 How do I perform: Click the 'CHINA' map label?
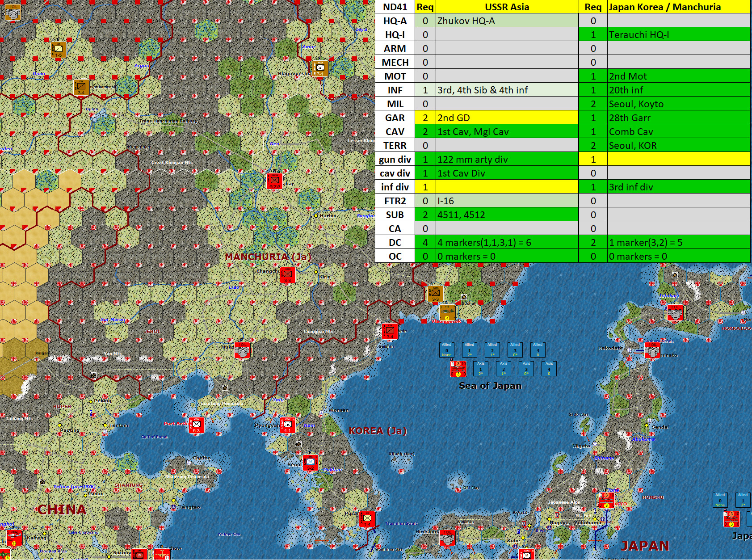(x=62, y=509)
